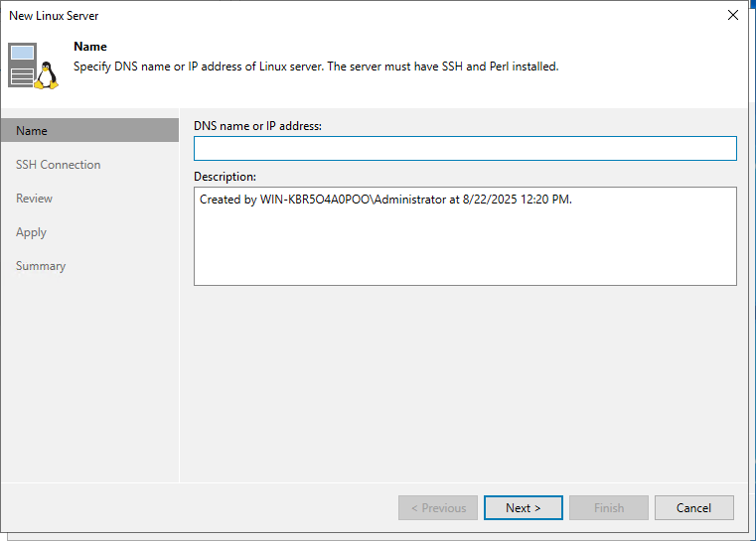The height and width of the screenshot is (541, 756).
Task: Close the New Linux Server dialog
Action: (733, 16)
